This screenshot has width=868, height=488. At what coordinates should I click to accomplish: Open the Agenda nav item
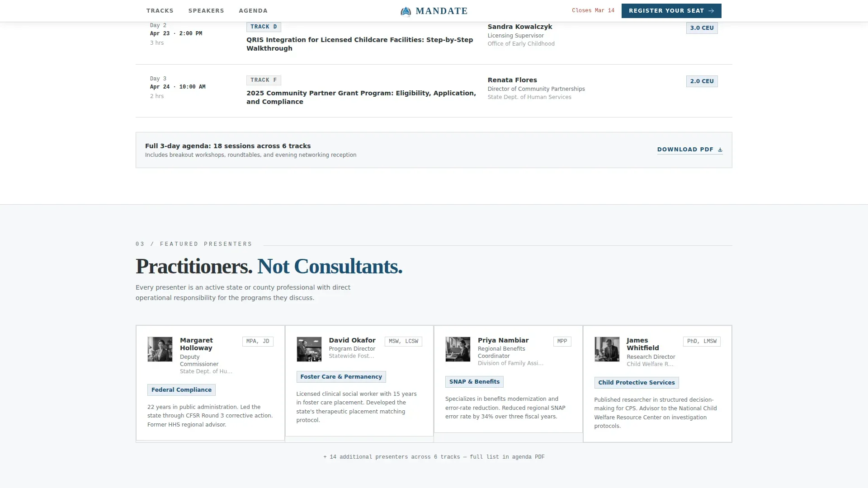(x=253, y=11)
